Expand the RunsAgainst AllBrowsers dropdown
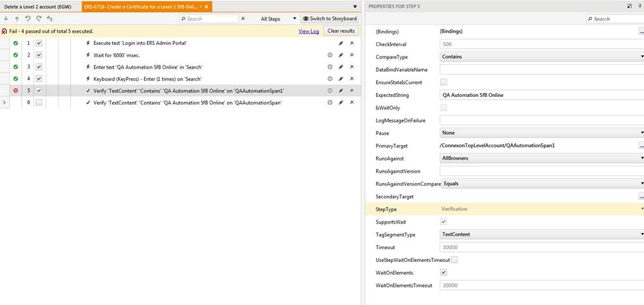Image resolution: width=644 pixels, height=305 pixels. (x=641, y=158)
